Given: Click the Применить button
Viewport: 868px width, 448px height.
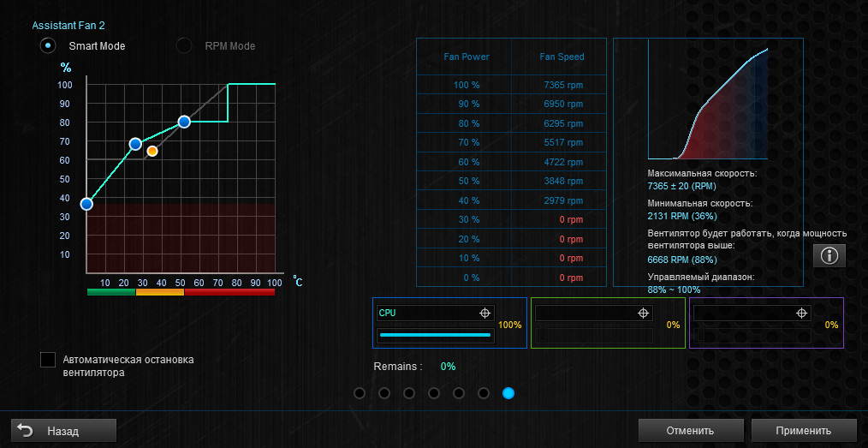Looking at the screenshot, I should pos(803,430).
